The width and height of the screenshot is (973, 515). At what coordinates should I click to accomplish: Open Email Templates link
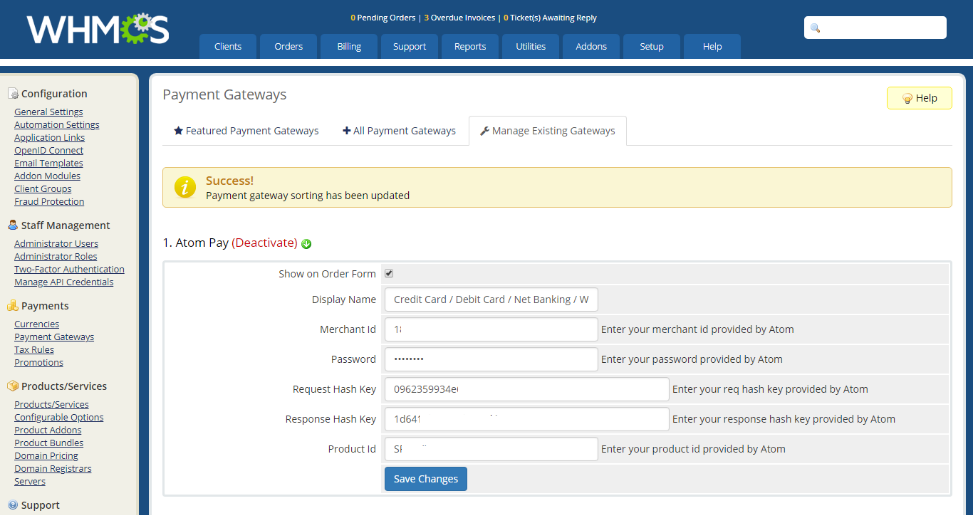48,163
